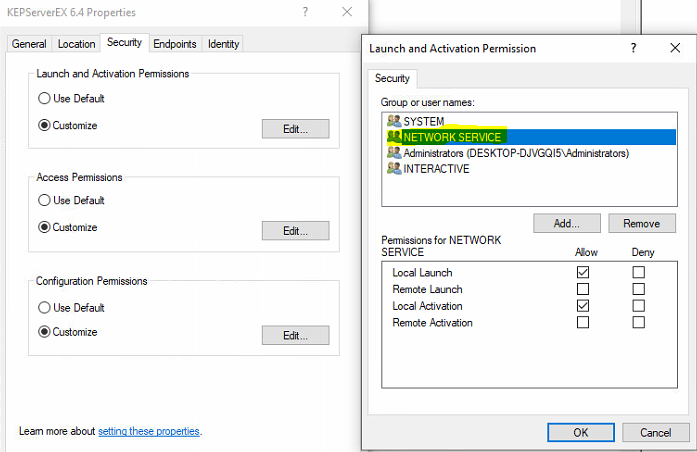
Task: Click Edit for Access Permissions
Action: click(296, 231)
